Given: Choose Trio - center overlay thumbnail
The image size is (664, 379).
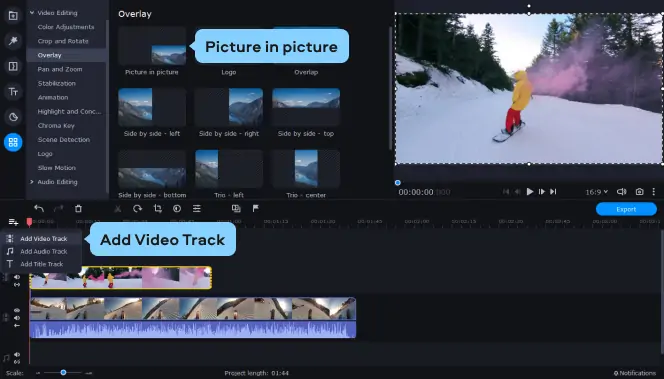Looking at the screenshot, I should (x=306, y=169).
